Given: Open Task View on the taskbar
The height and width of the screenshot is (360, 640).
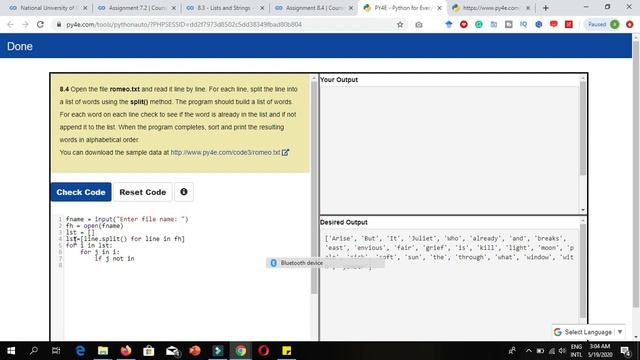Looking at the screenshot, I should click(x=56, y=351).
